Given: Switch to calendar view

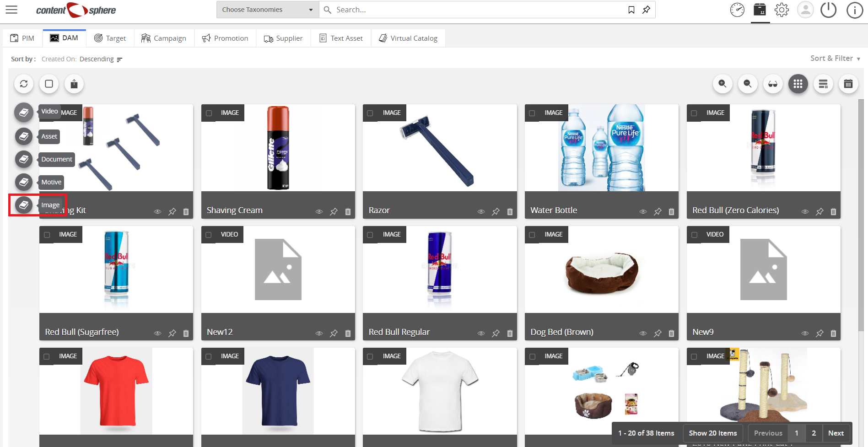Looking at the screenshot, I should tap(848, 84).
